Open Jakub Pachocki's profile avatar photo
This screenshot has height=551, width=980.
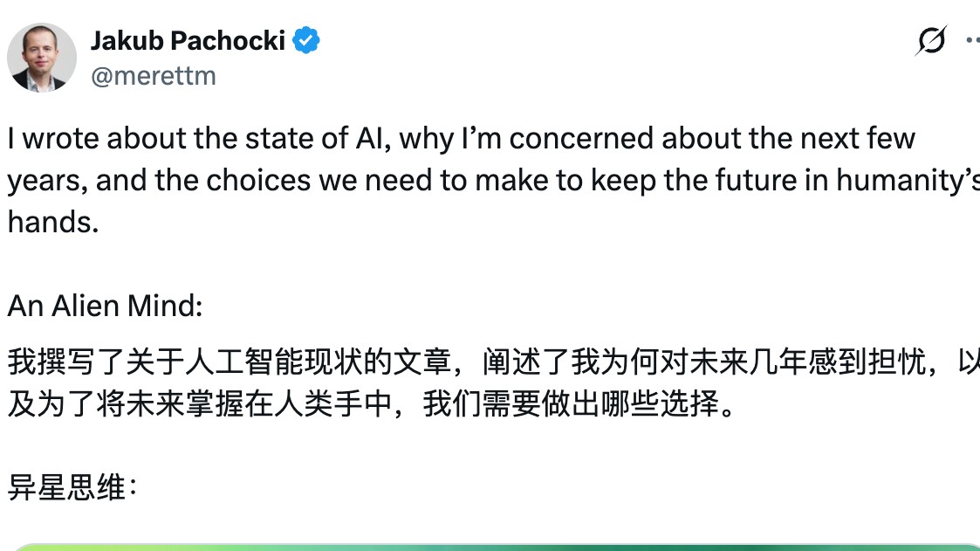pyautogui.click(x=41, y=59)
